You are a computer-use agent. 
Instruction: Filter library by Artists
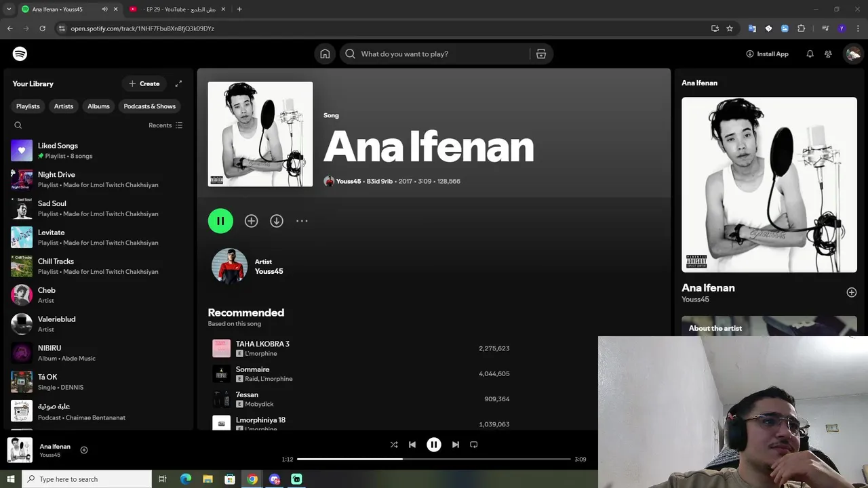[x=64, y=106]
